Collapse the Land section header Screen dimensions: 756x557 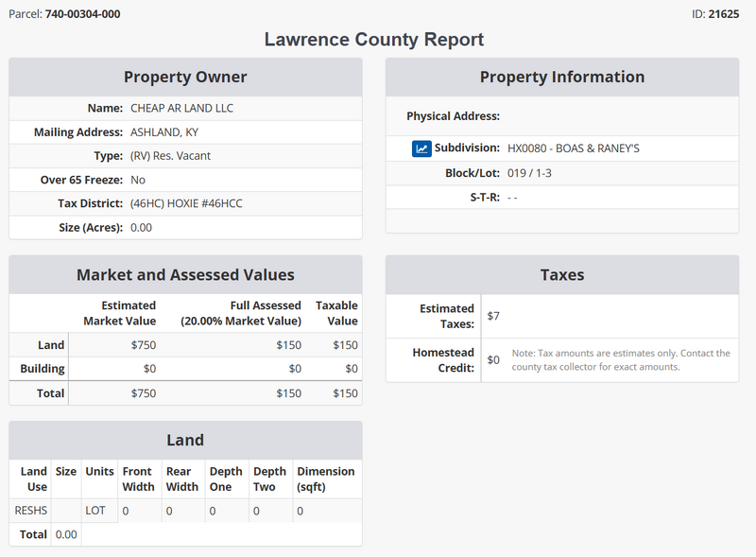(185, 439)
